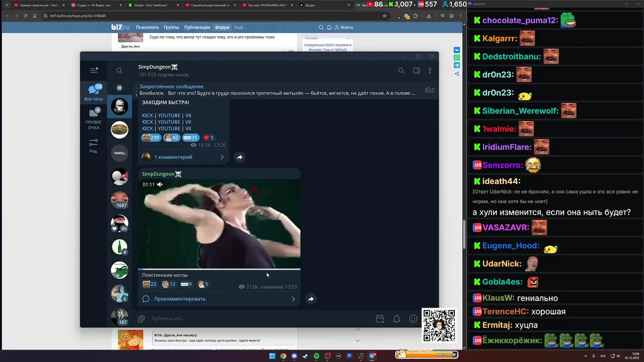Open the green bottle avatar chat
This screenshot has width=644, height=362.
pyautogui.click(x=120, y=246)
